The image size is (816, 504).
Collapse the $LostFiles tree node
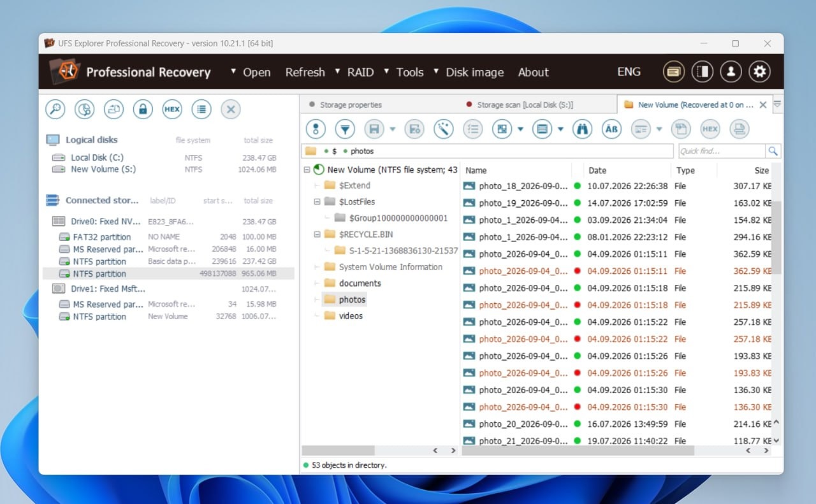point(317,202)
